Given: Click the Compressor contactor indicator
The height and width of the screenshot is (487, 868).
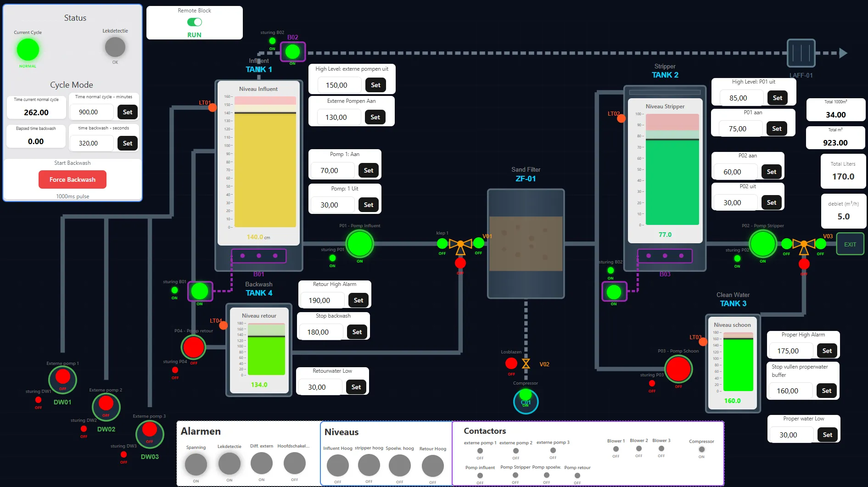Looking at the screenshot, I should coord(701,450).
